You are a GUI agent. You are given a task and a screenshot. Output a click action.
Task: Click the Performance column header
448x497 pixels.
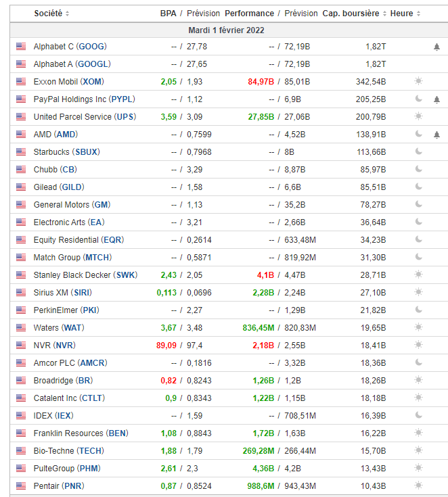pos(249,14)
